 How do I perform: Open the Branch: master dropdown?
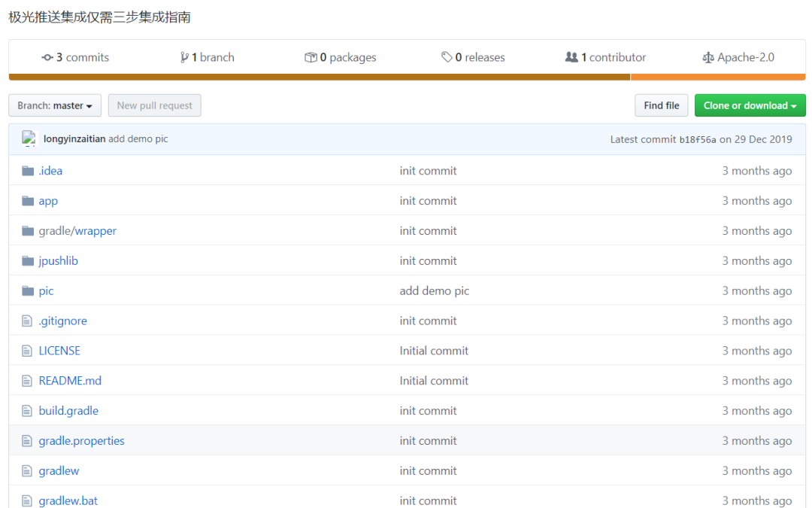tap(55, 105)
